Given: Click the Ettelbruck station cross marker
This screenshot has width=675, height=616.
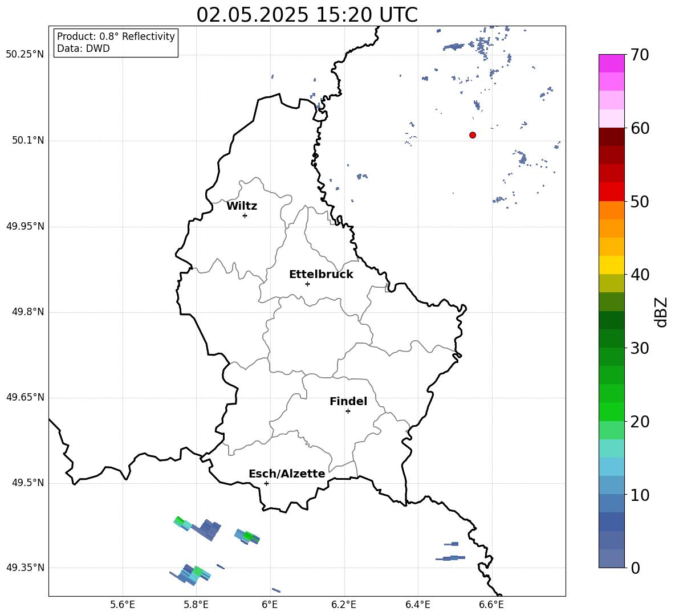Looking at the screenshot, I should (307, 284).
